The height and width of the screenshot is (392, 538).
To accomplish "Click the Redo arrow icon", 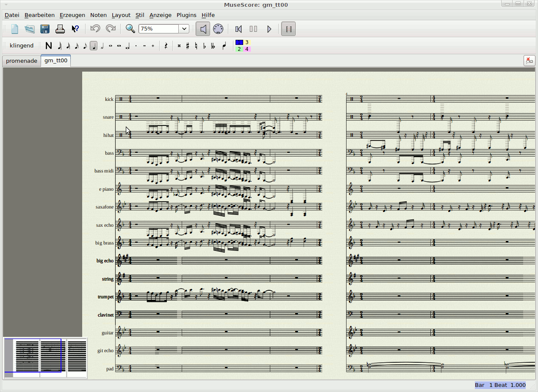I will click(x=111, y=29).
